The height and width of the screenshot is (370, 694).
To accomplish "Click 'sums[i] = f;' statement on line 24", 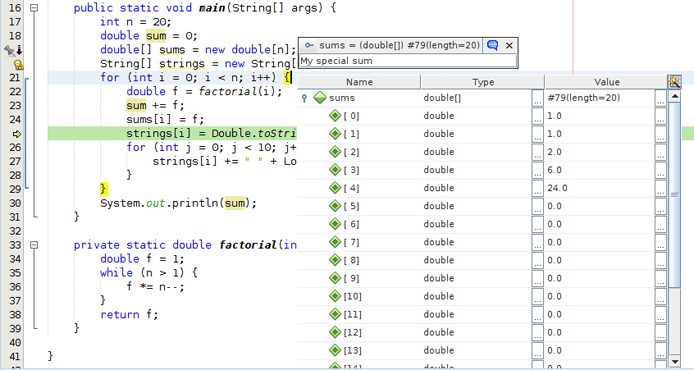I will (165, 119).
